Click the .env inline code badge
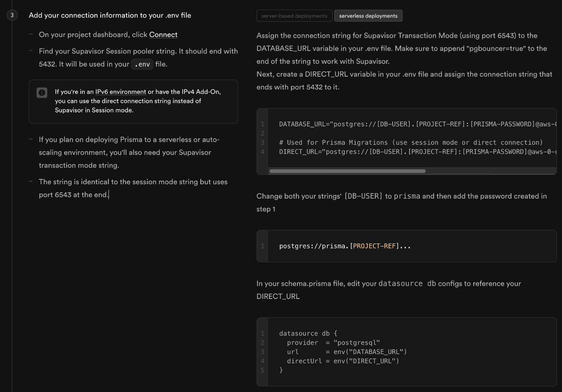 (142, 64)
